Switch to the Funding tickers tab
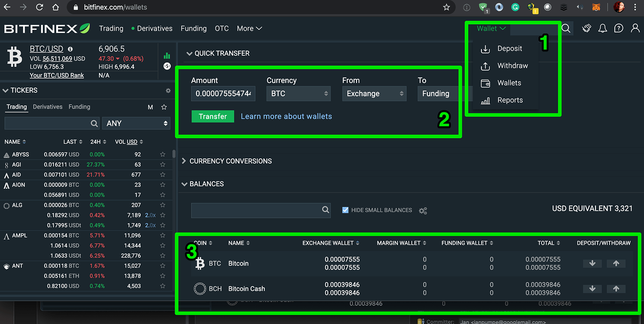The image size is (644, 324). (79, 107)
